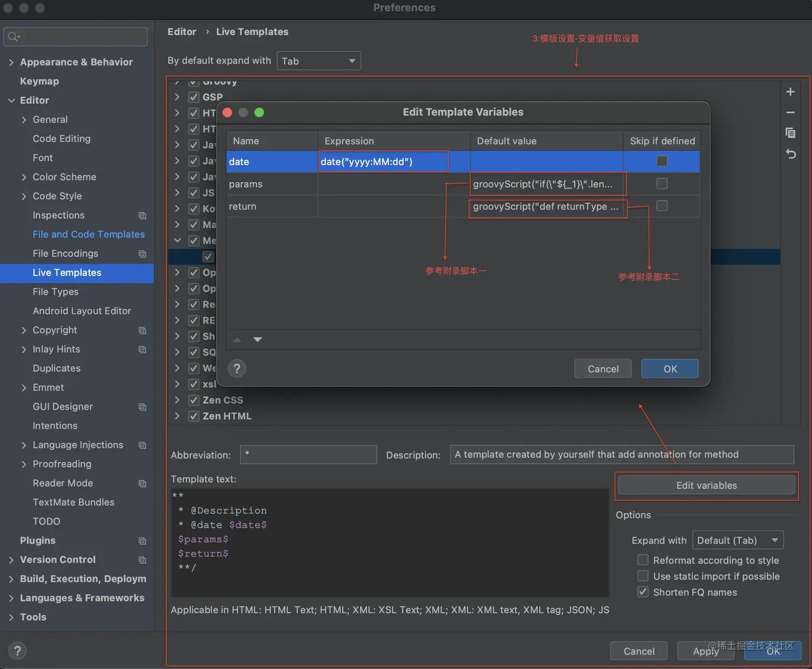Expand Zen CSS template group
This screenshot has width=812, height=669.
click(x=177, y=400)
